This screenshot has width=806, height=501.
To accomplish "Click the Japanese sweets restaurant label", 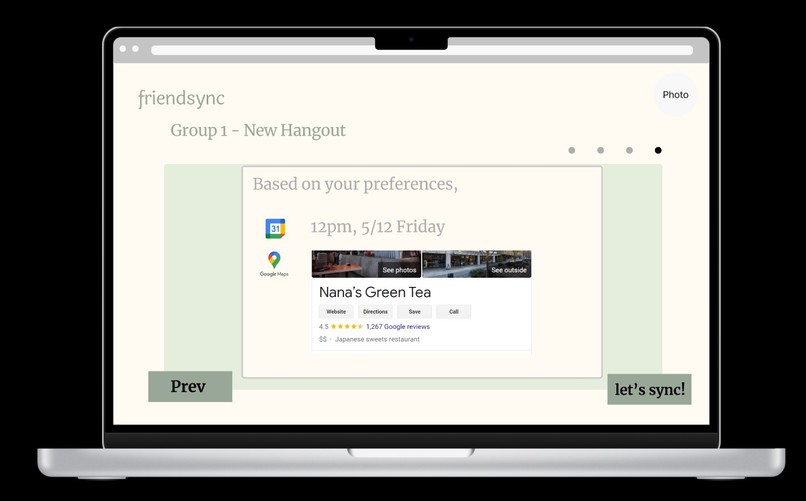I will click(x=377, y=339).
